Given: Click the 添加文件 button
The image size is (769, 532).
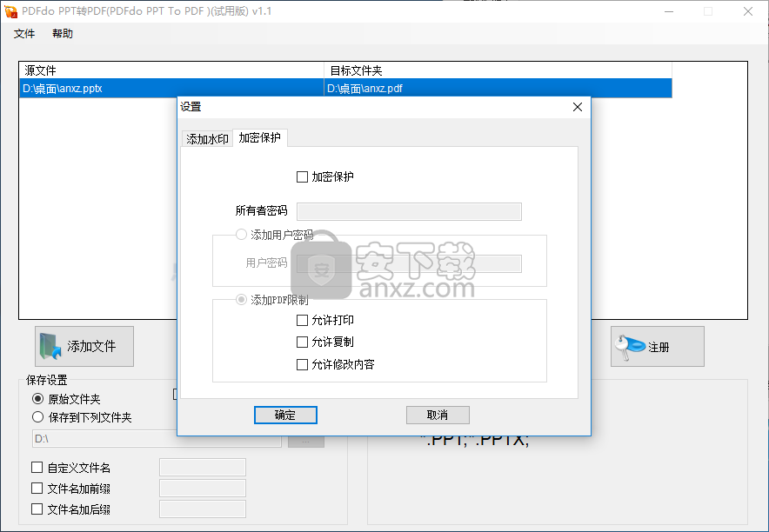Looking at the screenshot, I should coord(84,346).
